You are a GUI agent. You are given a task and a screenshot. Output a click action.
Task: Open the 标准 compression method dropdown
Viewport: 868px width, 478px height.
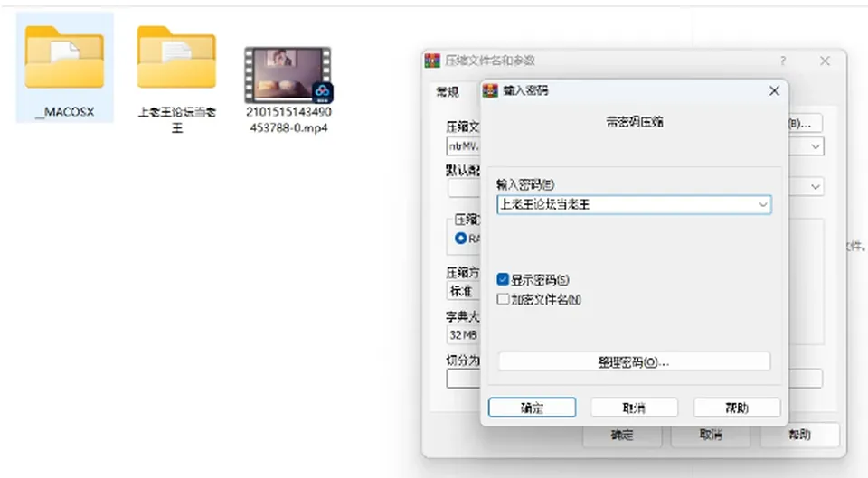pyautogui.click(x=463, y=291)
